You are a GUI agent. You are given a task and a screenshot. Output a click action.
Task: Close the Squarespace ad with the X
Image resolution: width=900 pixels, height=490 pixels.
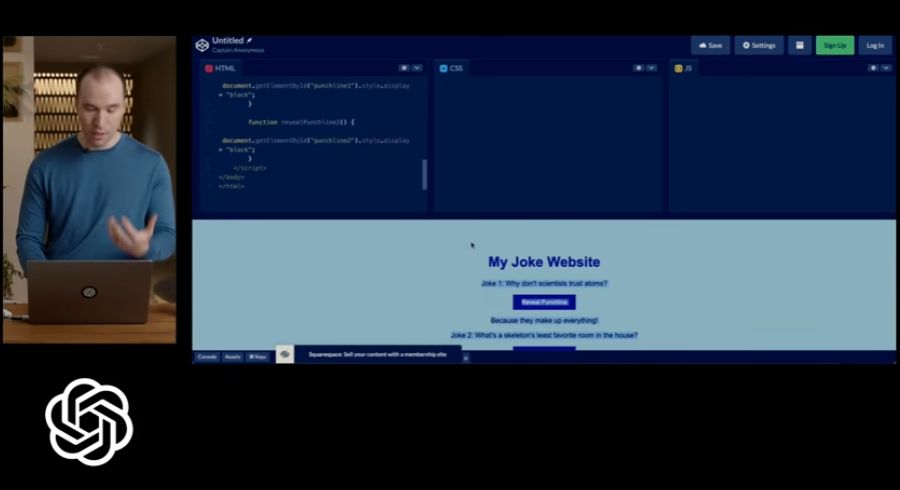click(465, 358)
